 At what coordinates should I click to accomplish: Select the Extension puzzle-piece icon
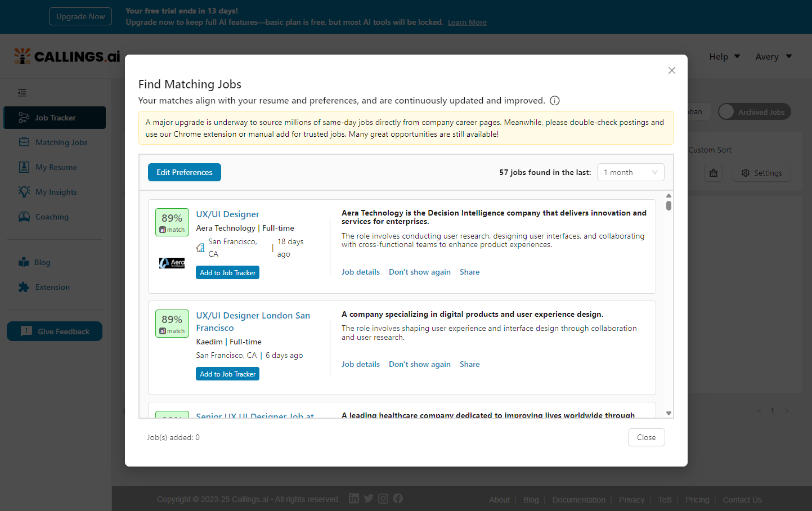[x=24, y=287]
